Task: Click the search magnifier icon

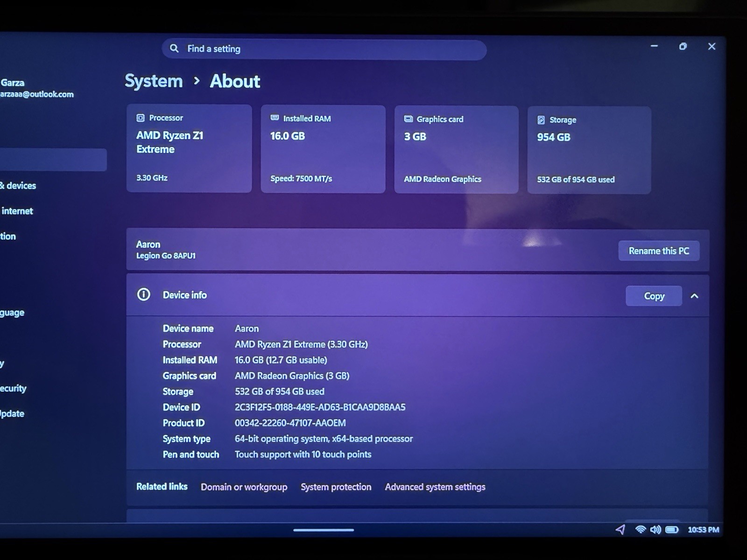Action: click(174, 48)
